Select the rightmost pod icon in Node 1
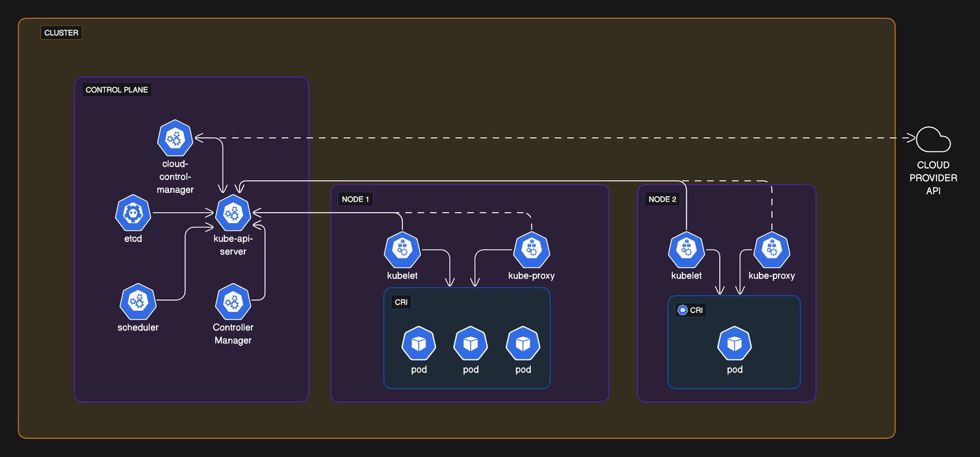Screen dimensions: 980x457 pos(523,344)
